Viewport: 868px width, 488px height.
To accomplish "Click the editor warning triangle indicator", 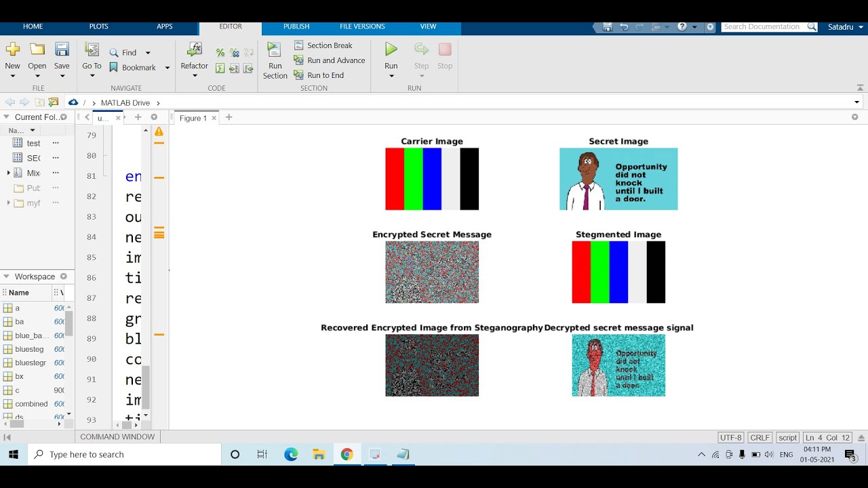I will [x=159, y=131].
